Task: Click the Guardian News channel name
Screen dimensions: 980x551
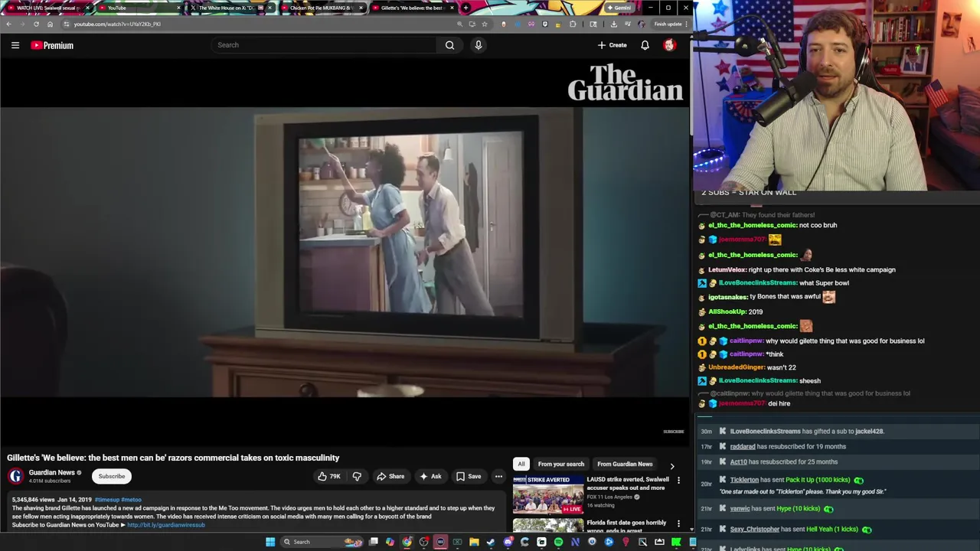Action: pos(52,472)
